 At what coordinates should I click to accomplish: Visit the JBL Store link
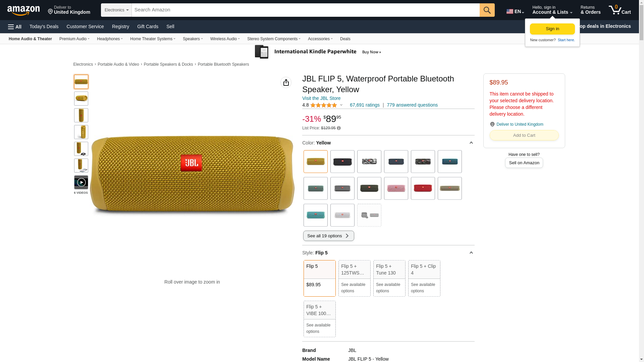[321, 98]
